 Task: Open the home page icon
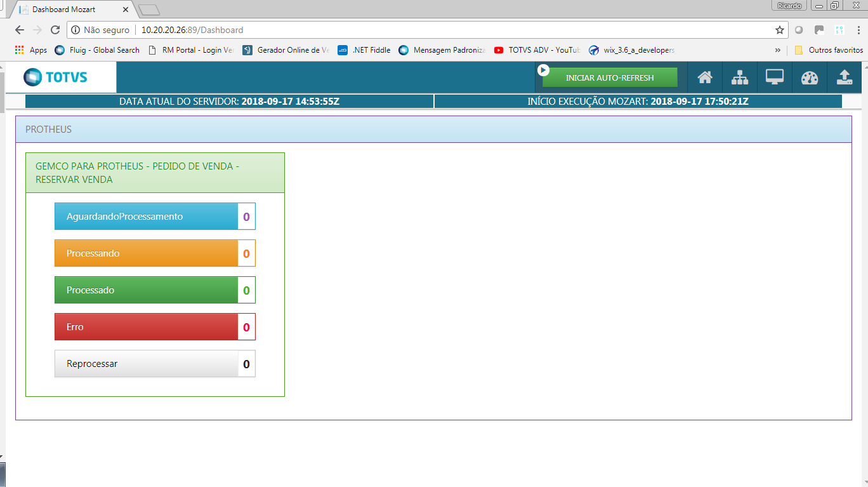[x=705, y=77]
